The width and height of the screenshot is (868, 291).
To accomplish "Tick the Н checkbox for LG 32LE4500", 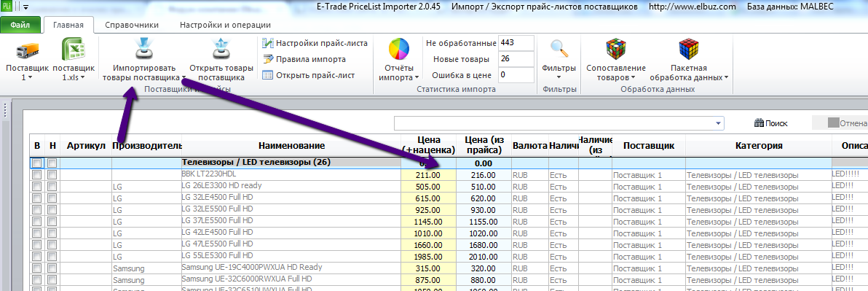I will point(52,198).
